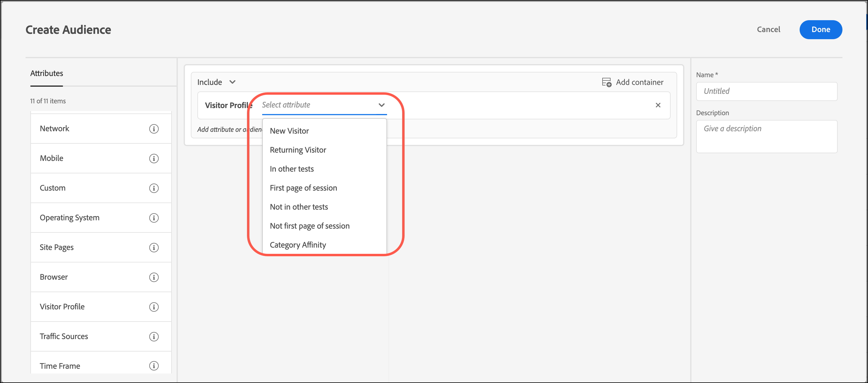Choose New Visitor from the list
The image size is (868, 383).
tap(289, 131)
